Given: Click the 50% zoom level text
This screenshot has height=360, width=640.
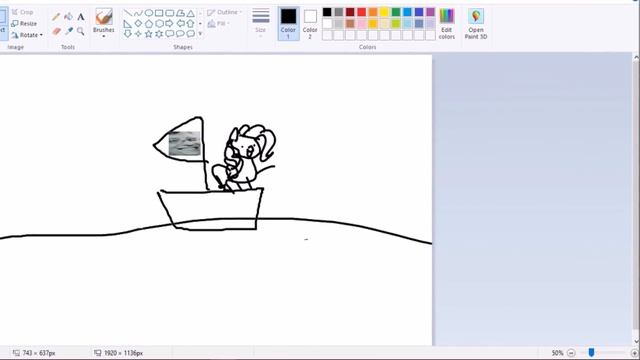Looking at the screenshot, I should click(x=557, y=353).
